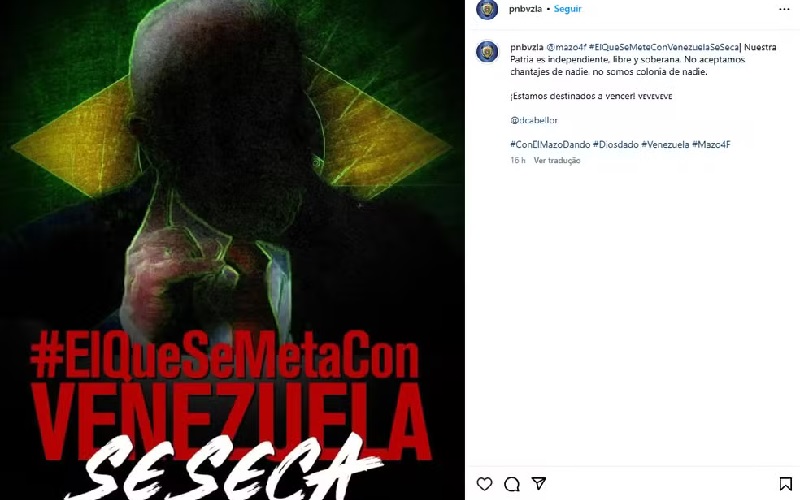This screenshot has width=800, height=500.
Task: Open the #Mazo4F hashtag
Action: click(x=711, y=144)
